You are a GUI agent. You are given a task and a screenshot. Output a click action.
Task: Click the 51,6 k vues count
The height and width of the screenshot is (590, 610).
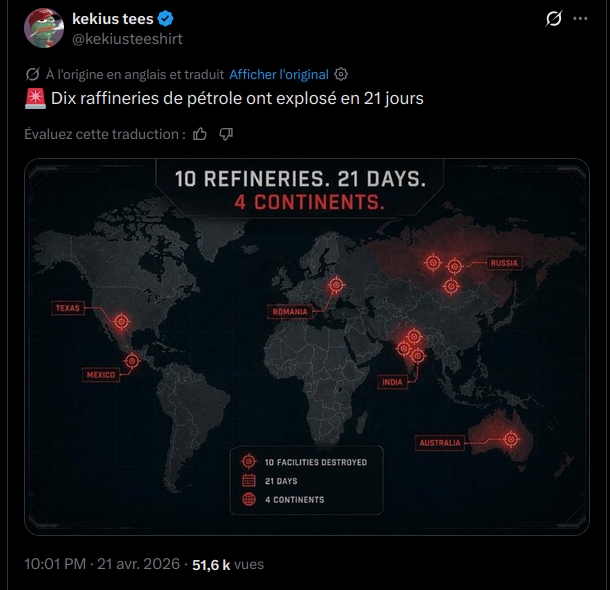(228, 564)
